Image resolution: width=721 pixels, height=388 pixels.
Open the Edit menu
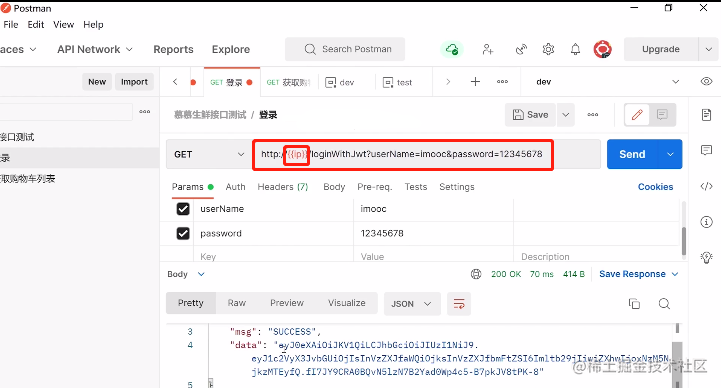coord(35,24)
